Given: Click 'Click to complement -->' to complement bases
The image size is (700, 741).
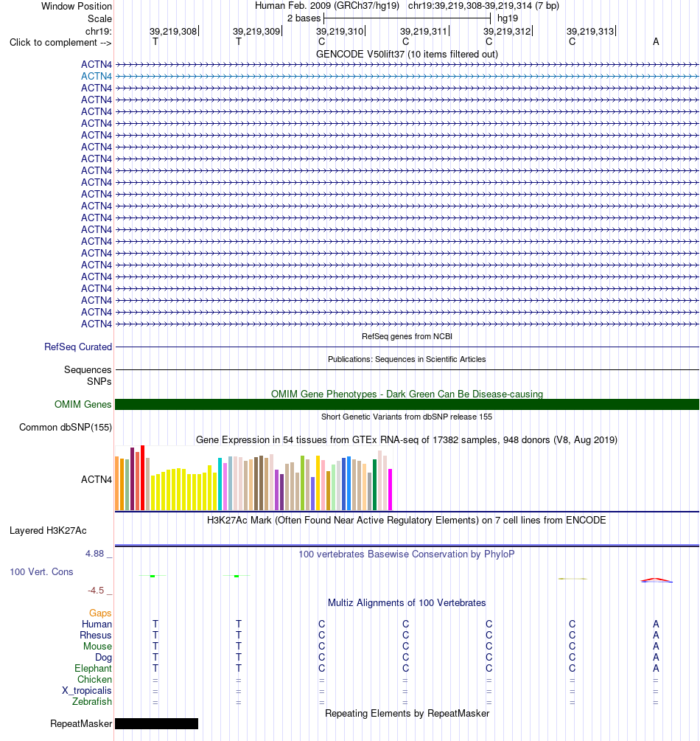Looking at the screenshot, I should pos(60,42).
